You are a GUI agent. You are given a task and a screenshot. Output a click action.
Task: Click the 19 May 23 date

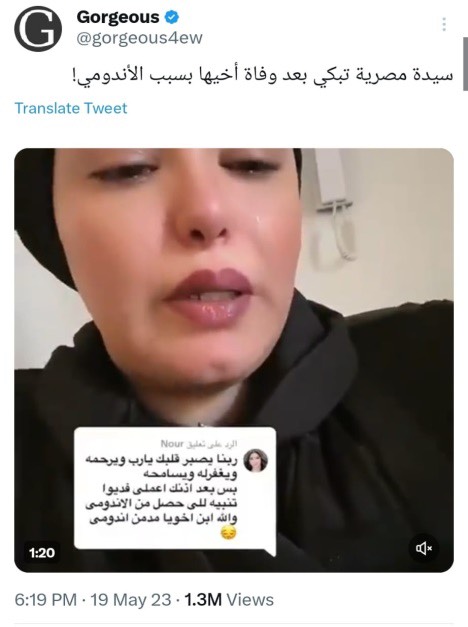[131, 600]
